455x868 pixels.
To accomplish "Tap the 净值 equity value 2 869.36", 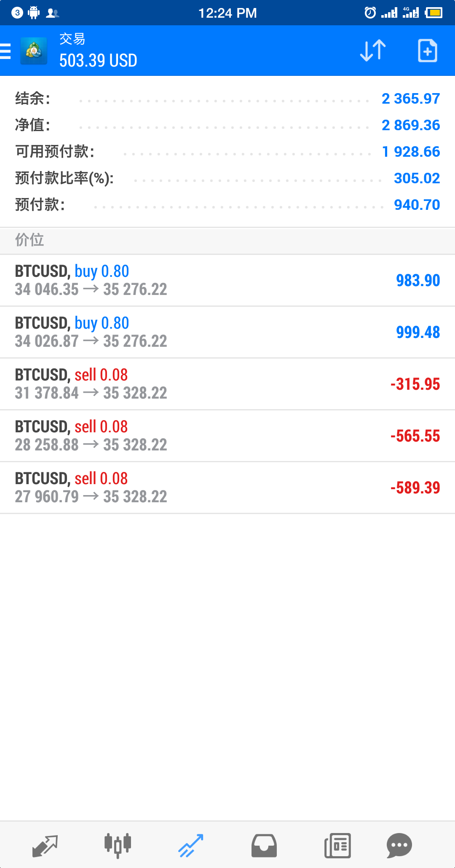I will tap(411, 125).
